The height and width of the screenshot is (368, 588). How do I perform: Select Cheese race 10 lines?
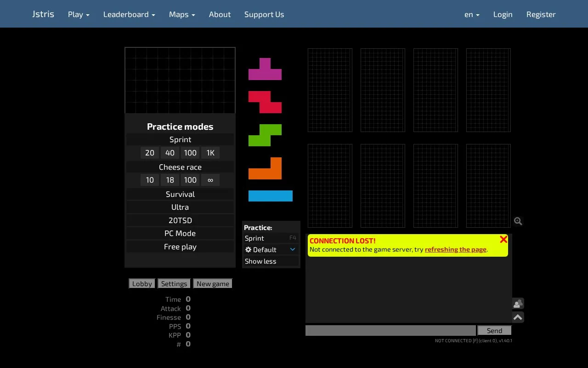point(150,180)
